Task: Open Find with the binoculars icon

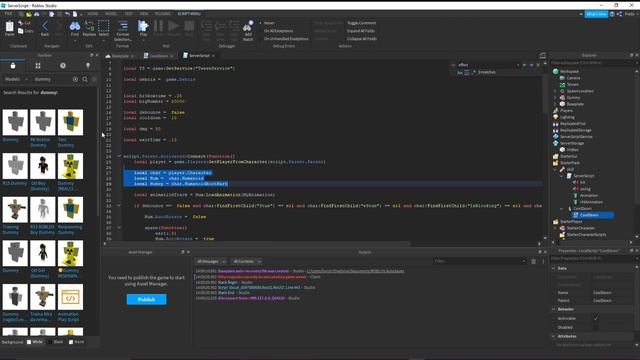Action: click(x=75, y=27)
